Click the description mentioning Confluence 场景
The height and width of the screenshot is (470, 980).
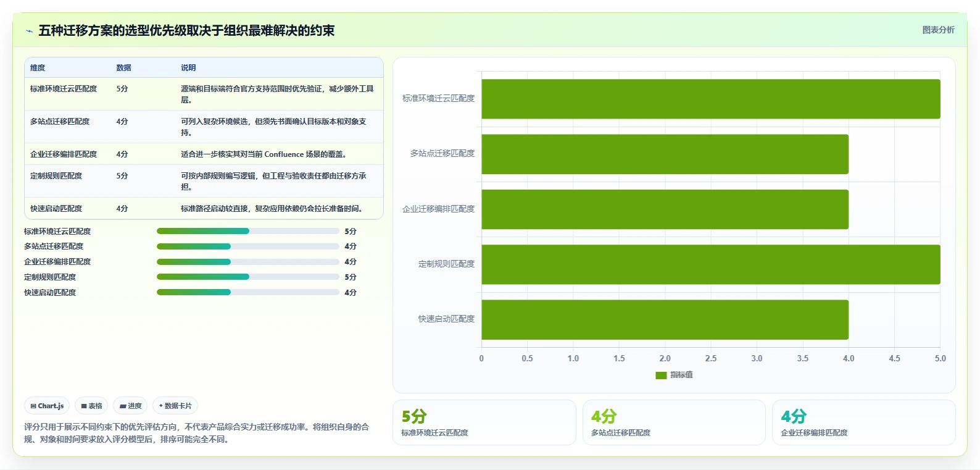pos(264,154)
